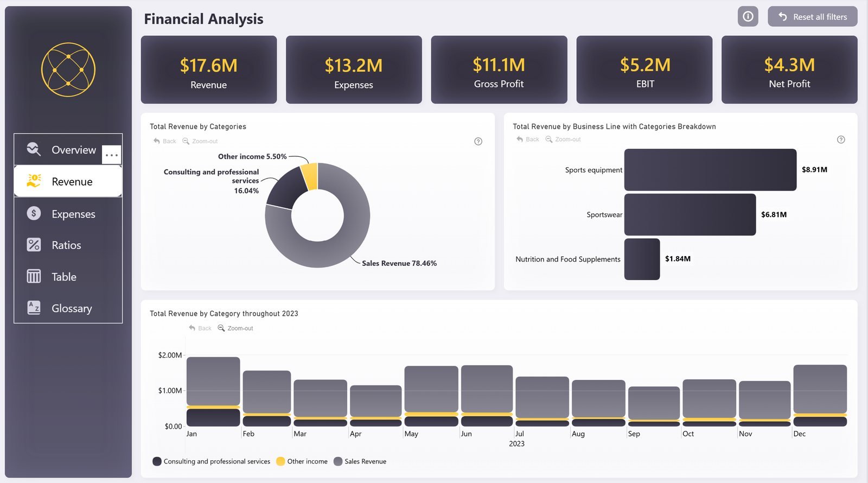Open the three-dot more options menu
This screenshot has width=868, height=483.
(112, 155)
